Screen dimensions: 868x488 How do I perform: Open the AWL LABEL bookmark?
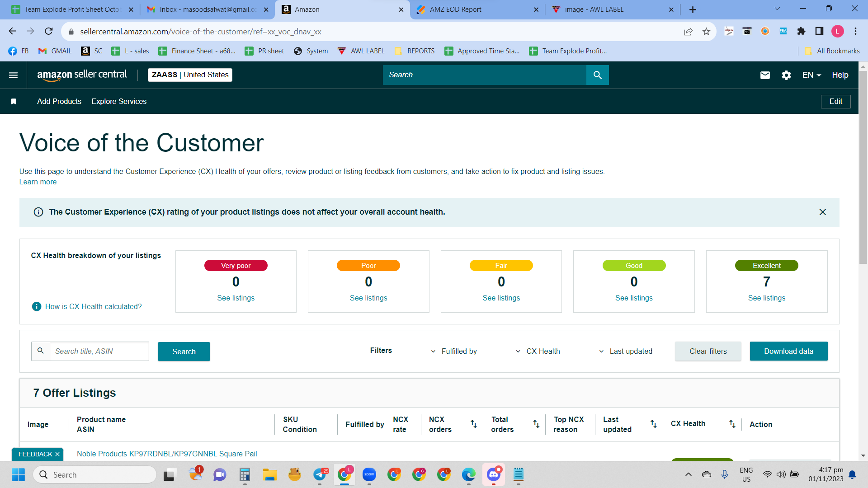(x=361, y=51)
